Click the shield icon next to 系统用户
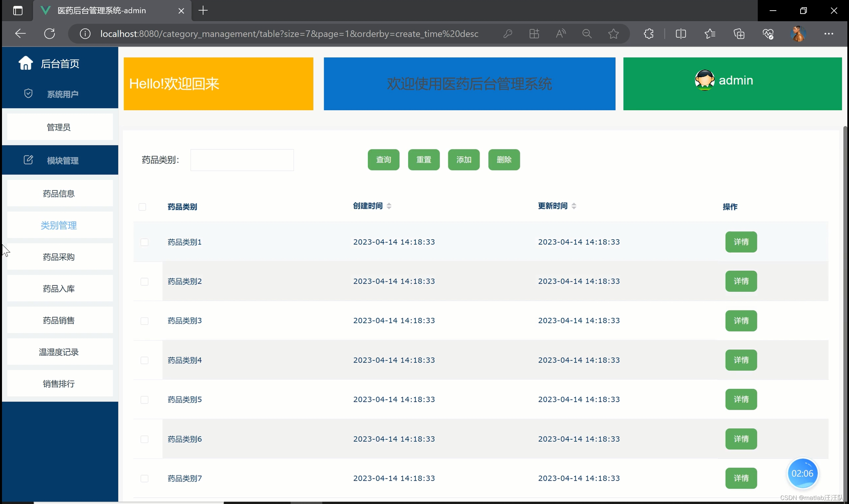Image resolution: width=849 pixels, height=504 pixels. [28, 93]
